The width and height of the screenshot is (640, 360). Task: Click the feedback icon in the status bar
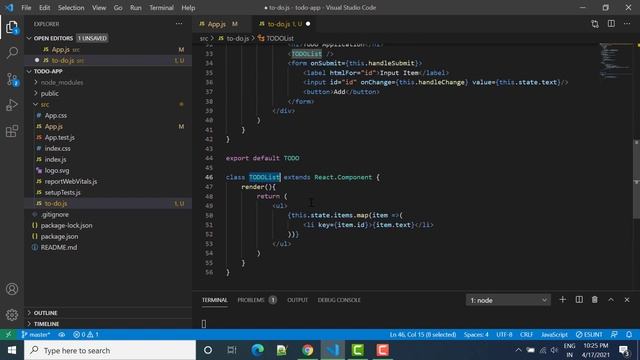(x=614, y=334)
